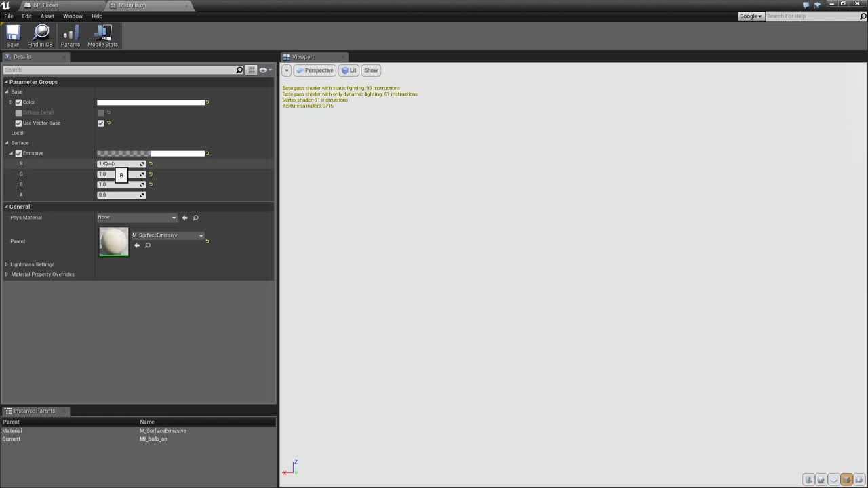Open the Phys Material None dropdown

click(x=137, y=218)
